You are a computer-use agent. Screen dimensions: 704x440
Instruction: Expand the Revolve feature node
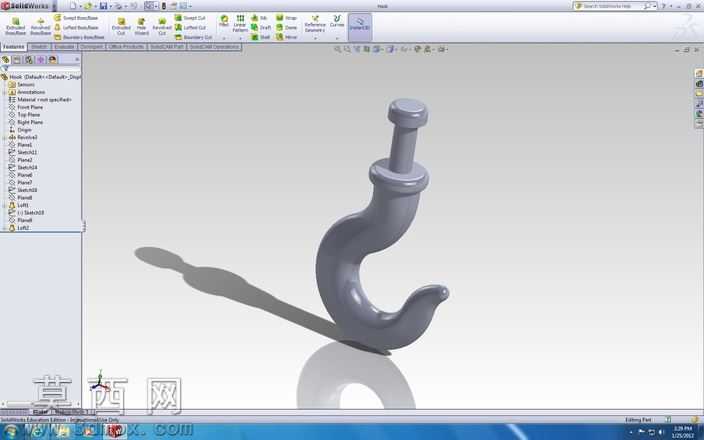4,137
